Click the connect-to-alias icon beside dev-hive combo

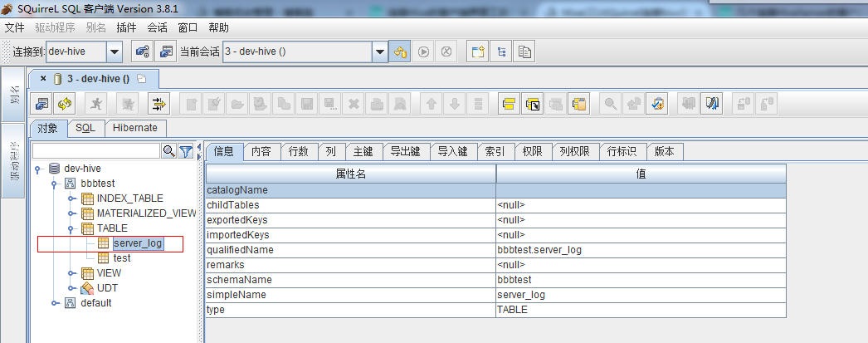(142, 52)
